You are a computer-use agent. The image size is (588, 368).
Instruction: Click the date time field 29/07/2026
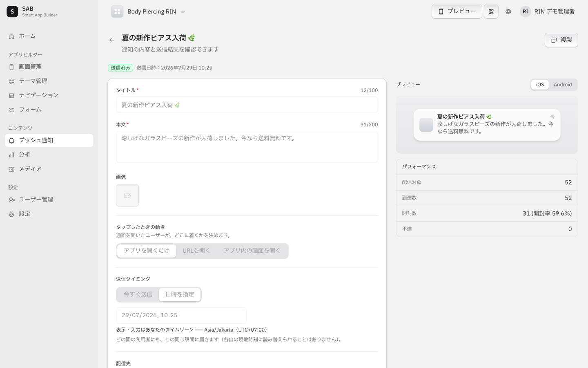click(181, 316)
